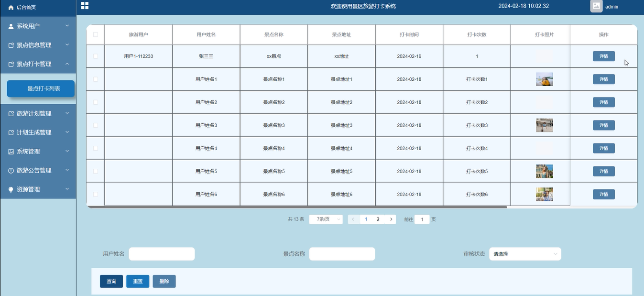Click the 景点名称 search input field
The height and width of the screenshot is (296, 644).
click(342, 254)
